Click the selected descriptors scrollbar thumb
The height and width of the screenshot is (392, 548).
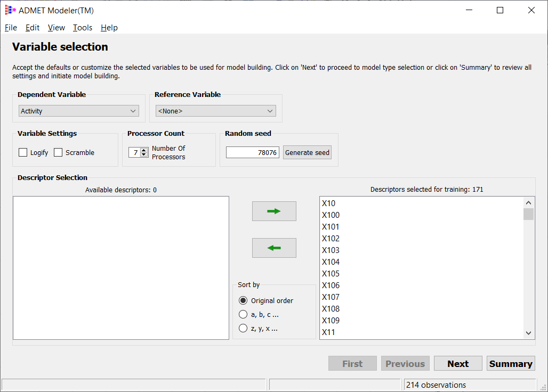[x=528, y=214]
